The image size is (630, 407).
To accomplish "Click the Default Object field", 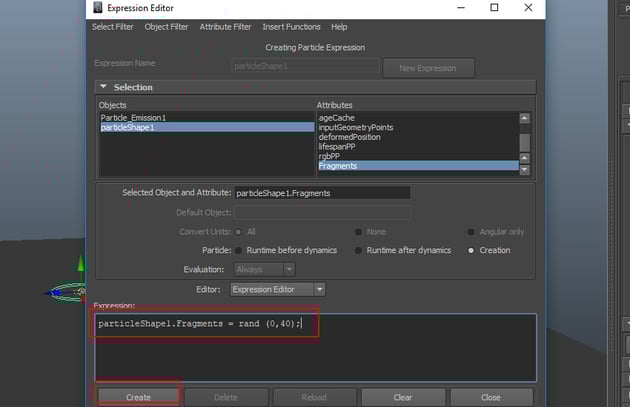I will (323, 212).
